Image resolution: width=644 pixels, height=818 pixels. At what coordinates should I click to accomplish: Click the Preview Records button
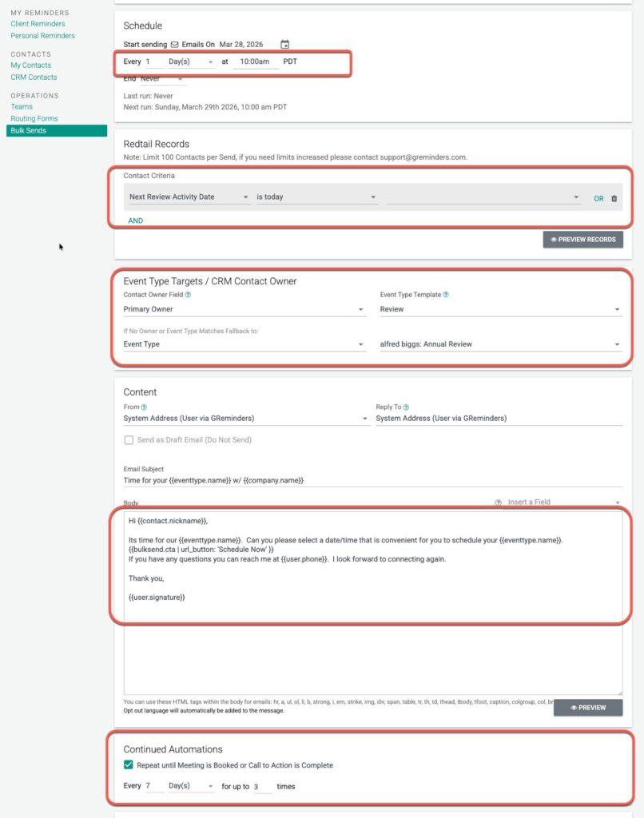pos(582,239)
